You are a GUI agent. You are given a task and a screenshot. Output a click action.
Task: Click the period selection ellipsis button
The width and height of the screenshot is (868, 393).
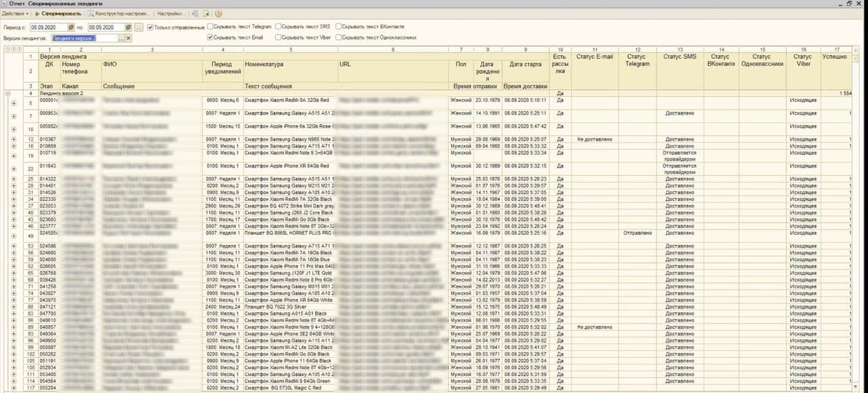[138, 28]
